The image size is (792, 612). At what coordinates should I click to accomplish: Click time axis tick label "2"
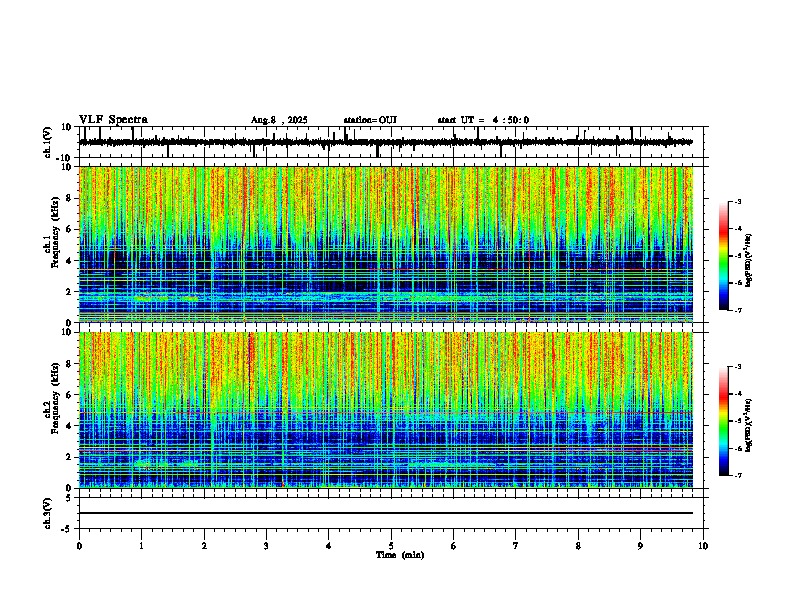[x=204, y=546]
